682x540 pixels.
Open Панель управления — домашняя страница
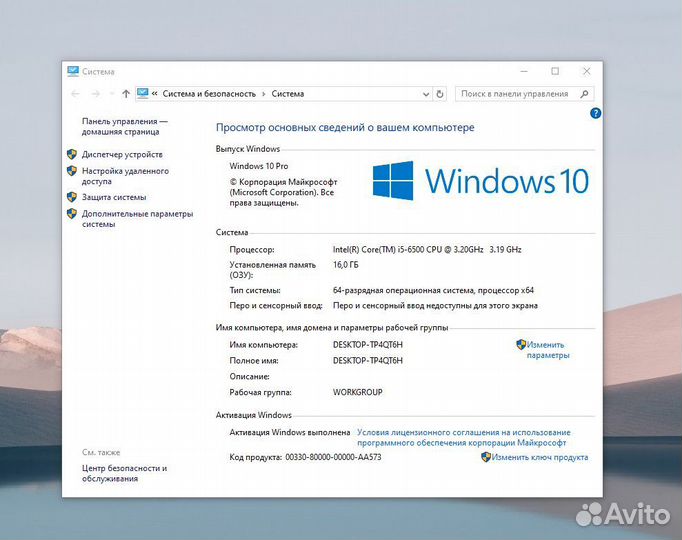coord(125,127)
